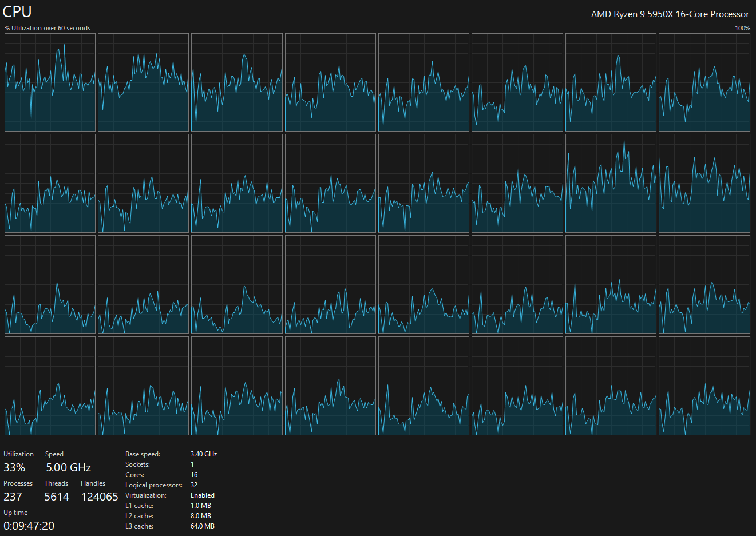756x536 pixels.
Task: Click the Up time value 0:09:47:20
Action: (x=29, y=526)
